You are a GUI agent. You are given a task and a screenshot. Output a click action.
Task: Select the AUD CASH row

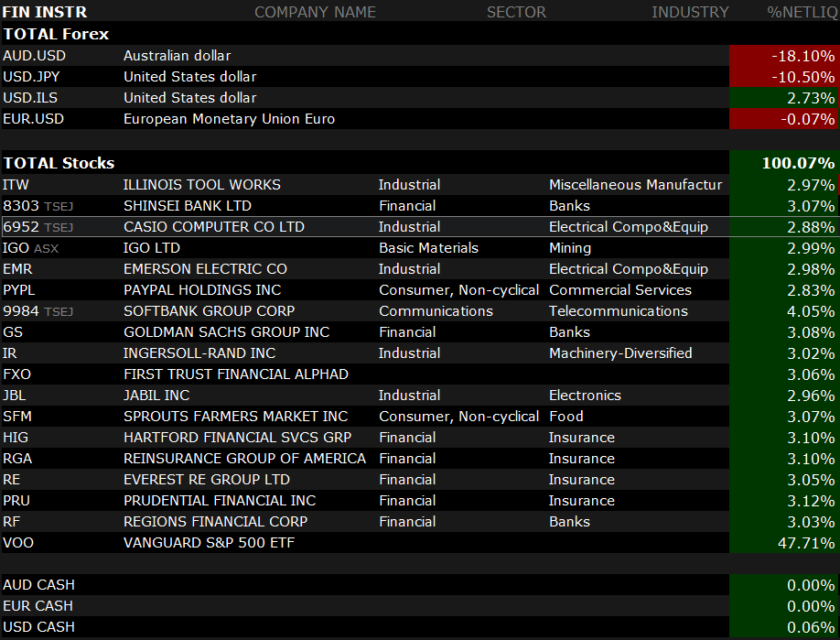420,585
